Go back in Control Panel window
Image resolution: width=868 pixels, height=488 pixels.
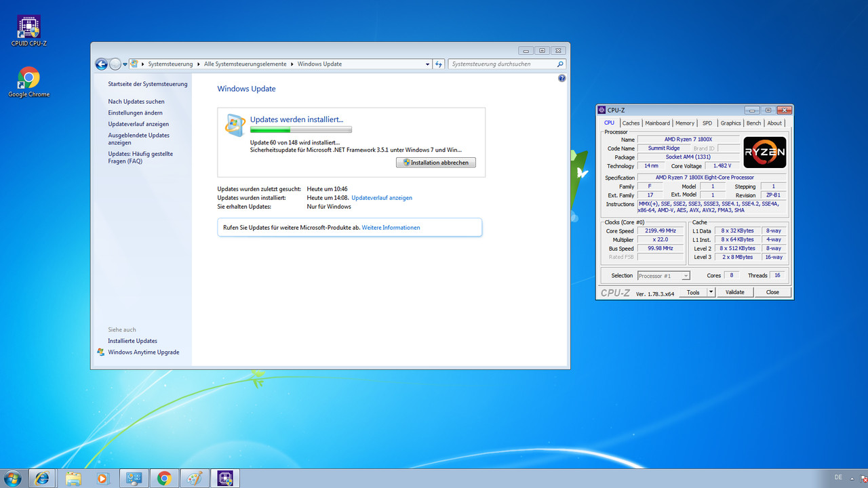pos(102,64)
